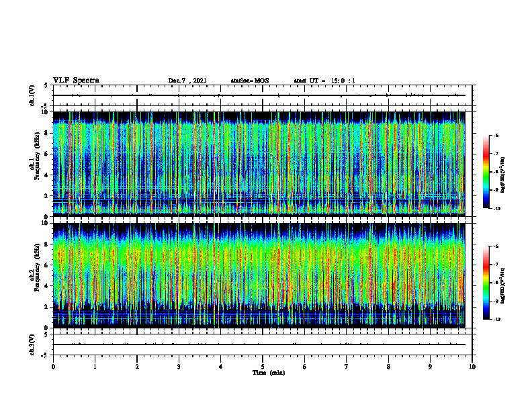The height and width of the screenshot is (411, 532).
Task: Select the ch.2 colorbar log(PSD) unit label
Action: click(503, 285)
